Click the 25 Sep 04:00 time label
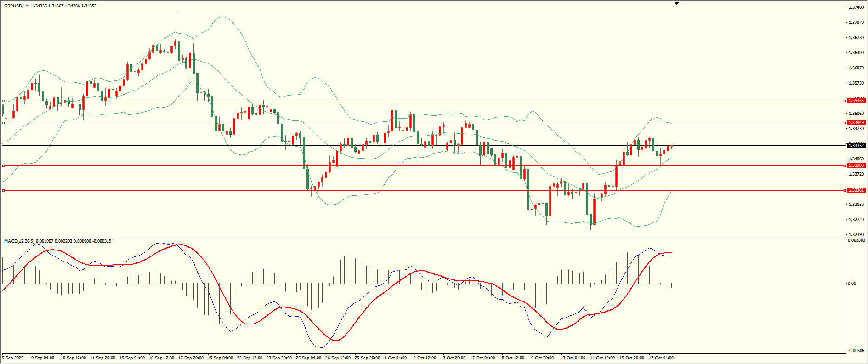The height and width of the screenshot is (364, 868). (x=308, y=358)
